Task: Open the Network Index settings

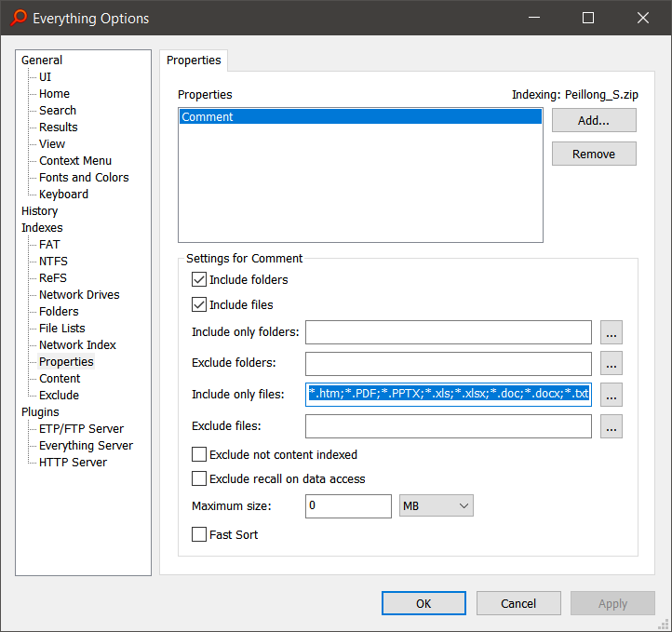Action: point(77,344)
